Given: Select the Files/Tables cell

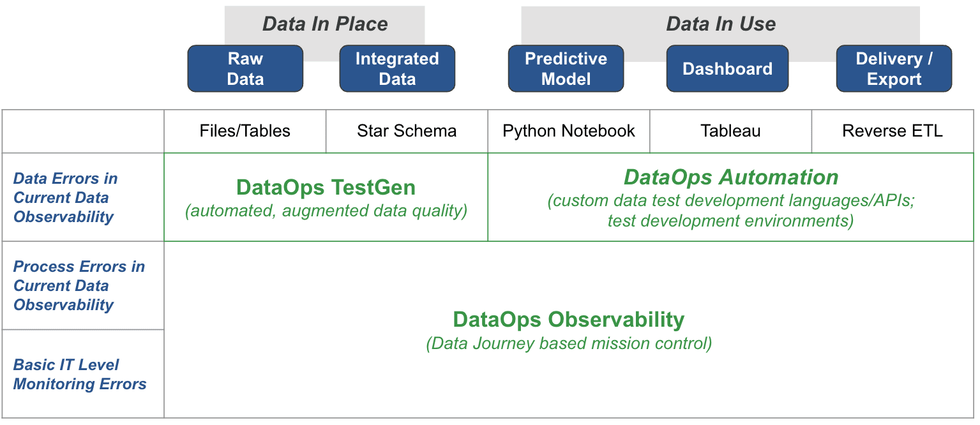Looking at the screenshot, I should coord(245,131).
